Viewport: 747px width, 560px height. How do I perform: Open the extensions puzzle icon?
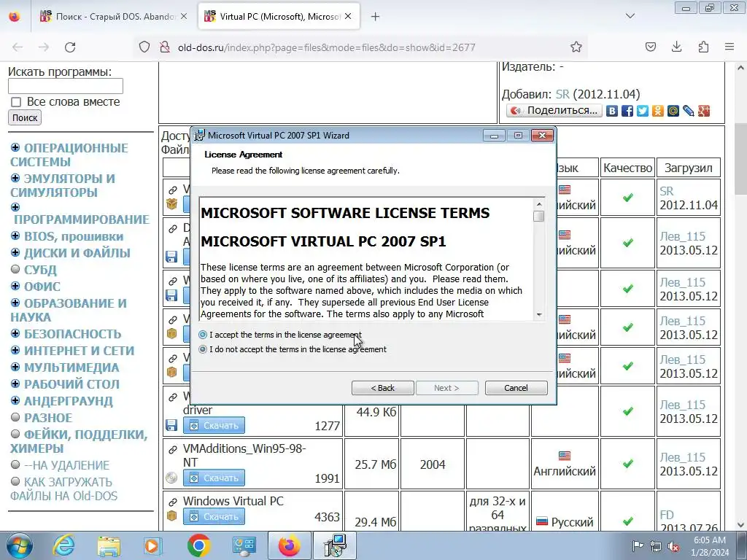tap(703, 47)
